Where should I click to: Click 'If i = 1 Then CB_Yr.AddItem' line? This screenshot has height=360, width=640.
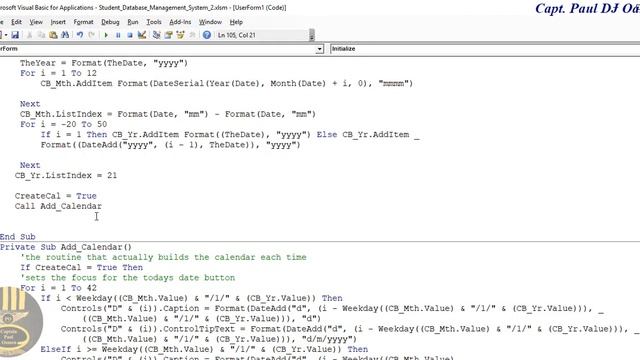tap(230, 134)
